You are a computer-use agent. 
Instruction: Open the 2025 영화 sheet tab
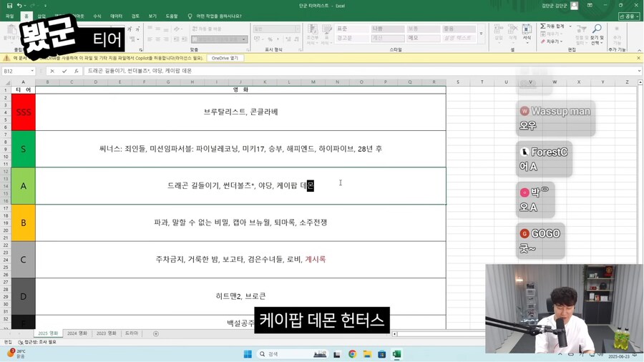[48, 333]
